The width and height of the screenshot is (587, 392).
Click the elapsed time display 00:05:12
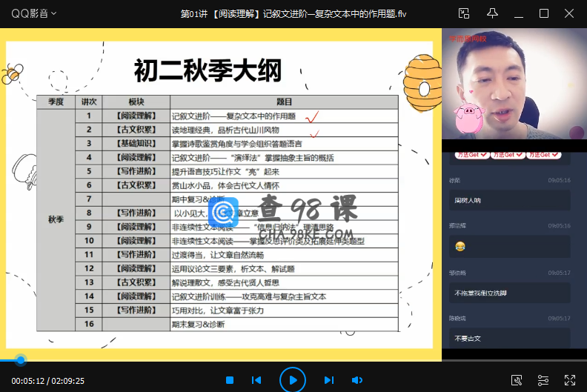click(x=27, y=381)
